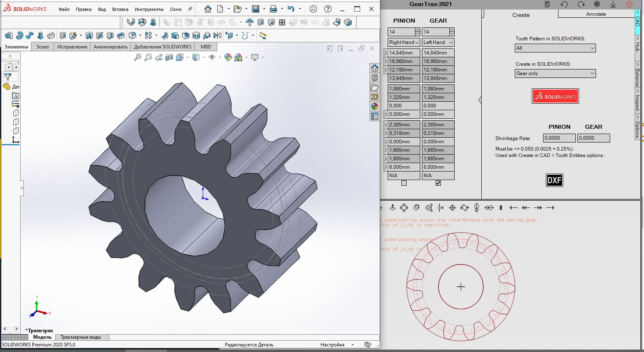Open the Tooth Pattern in SOLIDWORKS dropdown
This screenshot has height=352, width=644.
(555, 48)
